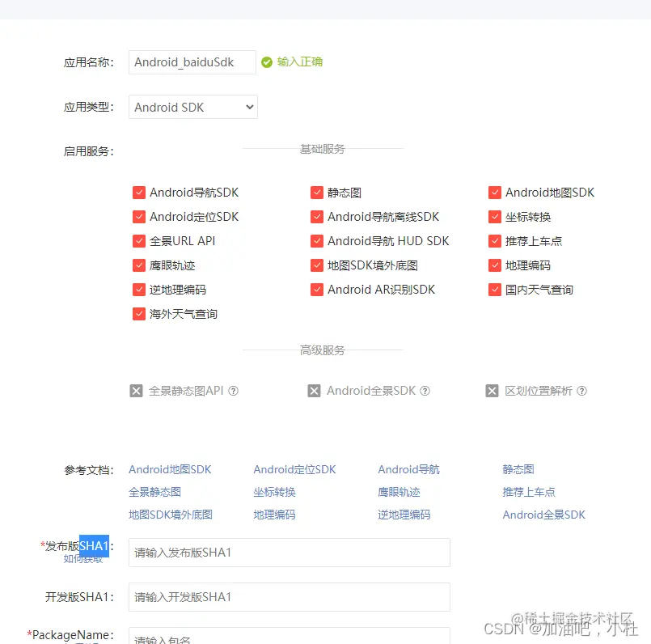Click the 发布版SHA1 input field
The width and height of the screenshot is (651, 644).
tap(289, 553)
